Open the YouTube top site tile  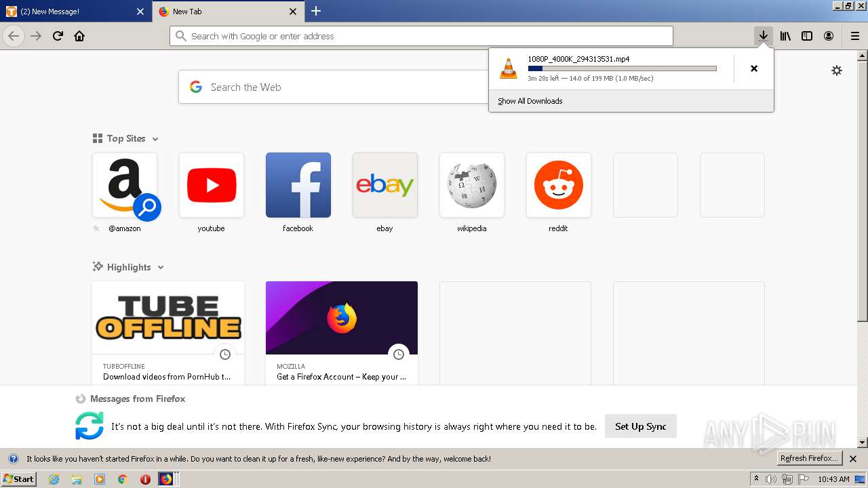[212, 185]
